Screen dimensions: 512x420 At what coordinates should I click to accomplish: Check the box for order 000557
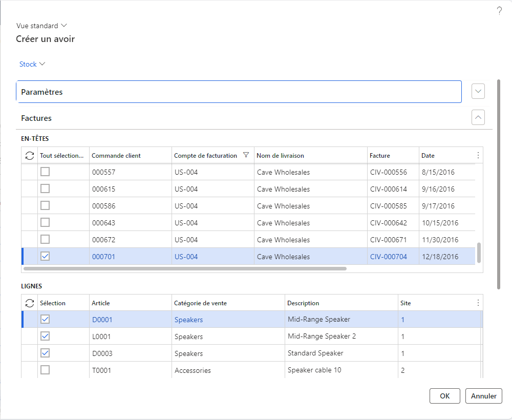[x=45, y=172]
